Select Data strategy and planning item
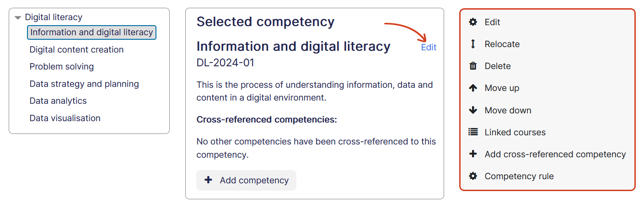 pyautogui.click(x=84, y=84)
